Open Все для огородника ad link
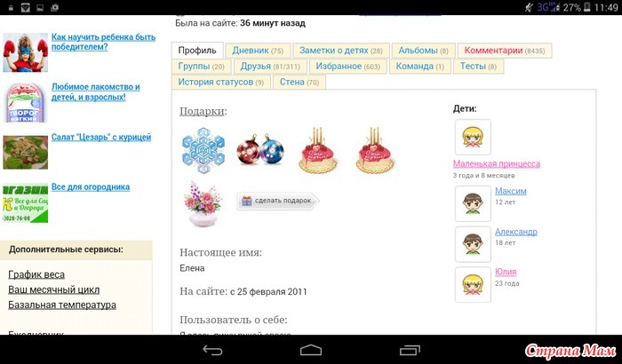 pyautogui.click(x=91, y=186)
